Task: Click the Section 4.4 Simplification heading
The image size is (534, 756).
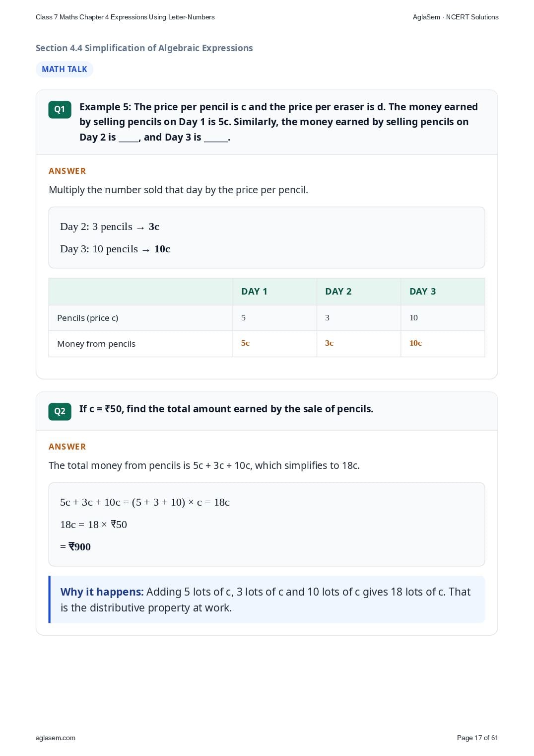Action: [x=144, y=48]
